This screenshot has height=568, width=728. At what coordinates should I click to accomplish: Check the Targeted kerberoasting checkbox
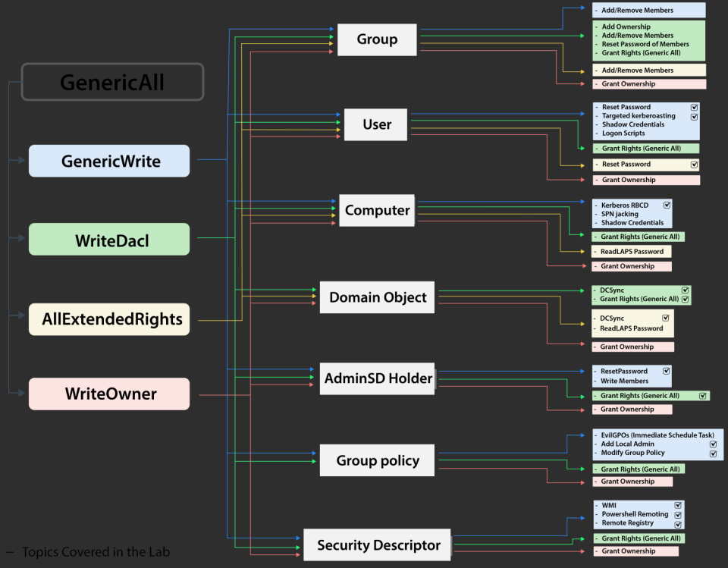(x=694, y=116)
